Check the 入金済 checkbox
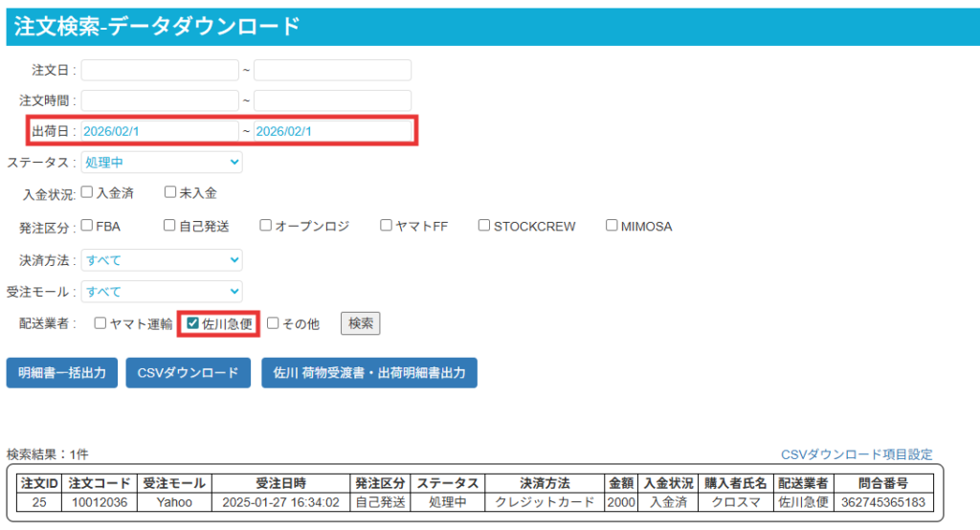This screenshot has height=530, width=980. point(87,192)
